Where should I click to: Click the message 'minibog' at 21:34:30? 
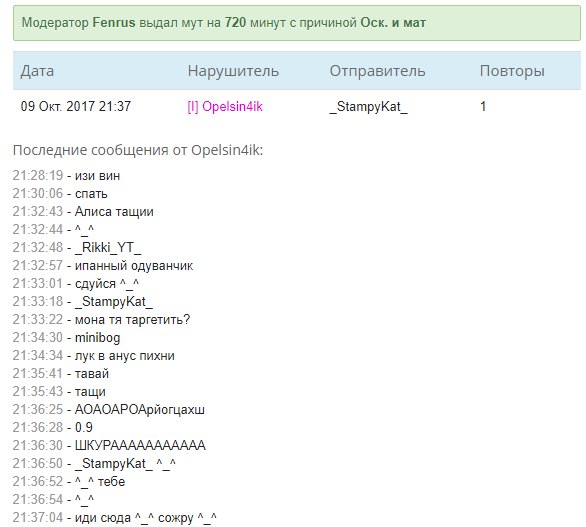point(98,338)
